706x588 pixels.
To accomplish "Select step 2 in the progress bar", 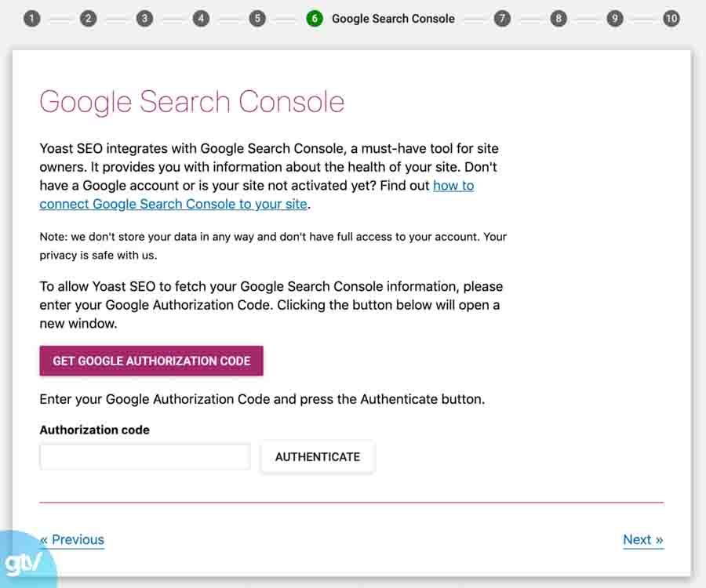I will (x=88, y=16).
